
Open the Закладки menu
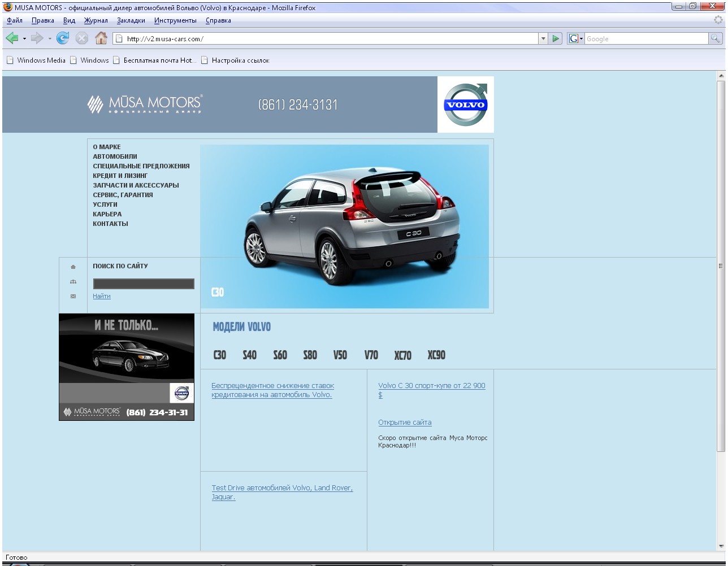(x=131, y=20)
